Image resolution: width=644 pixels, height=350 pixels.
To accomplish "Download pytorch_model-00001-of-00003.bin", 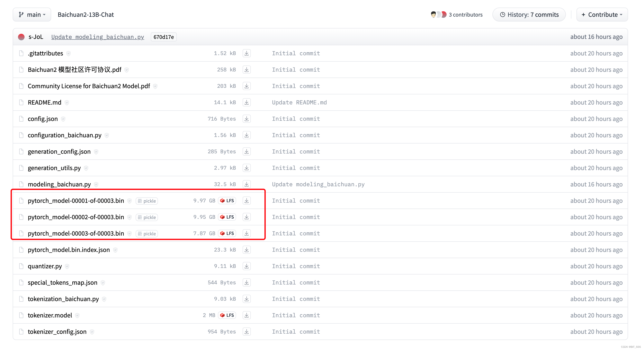I will click(x=247, y=201).
